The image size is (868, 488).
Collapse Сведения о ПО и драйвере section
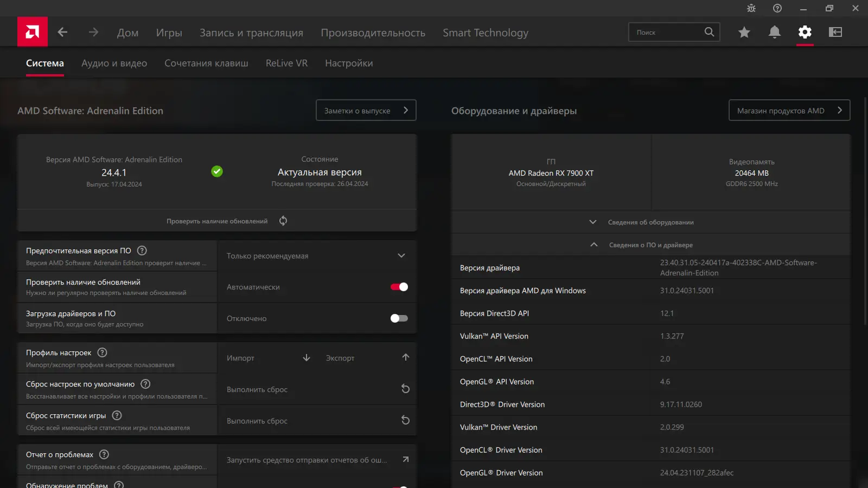[650, 245]
